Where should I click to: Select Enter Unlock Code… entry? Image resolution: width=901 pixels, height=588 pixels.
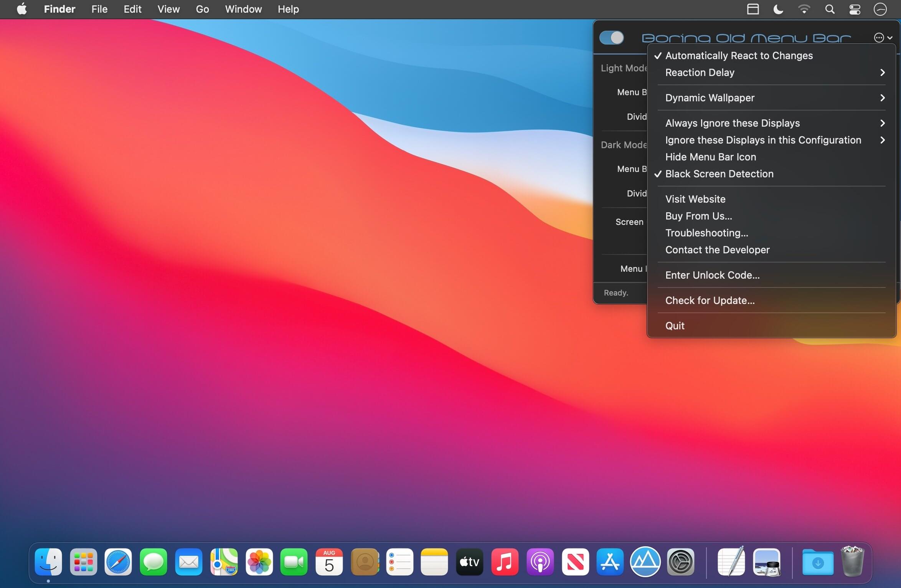[772, 275]
